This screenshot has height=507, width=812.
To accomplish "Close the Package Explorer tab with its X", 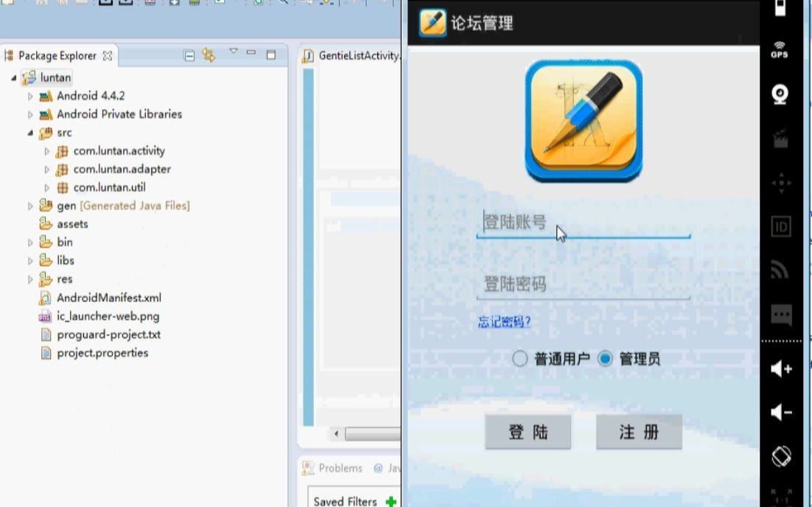I will [x=107, y=55].
